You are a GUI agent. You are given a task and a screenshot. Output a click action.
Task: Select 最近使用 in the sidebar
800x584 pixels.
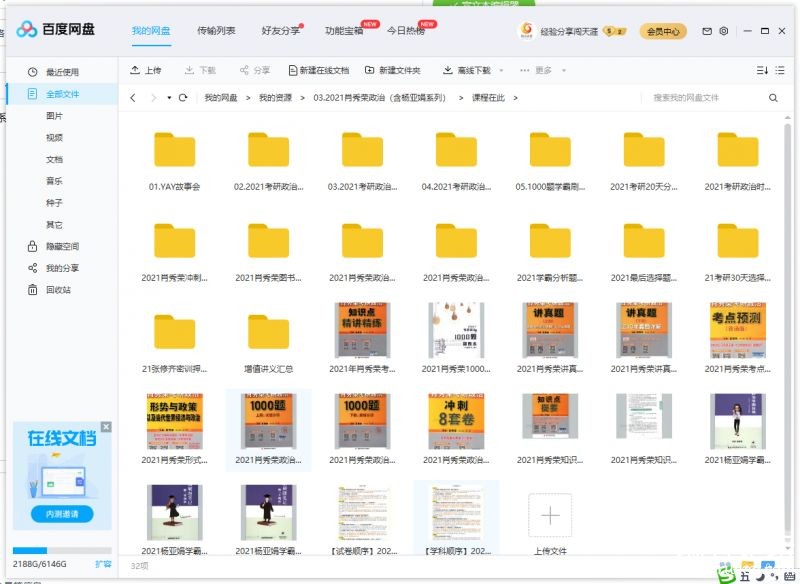pos(62,72)
